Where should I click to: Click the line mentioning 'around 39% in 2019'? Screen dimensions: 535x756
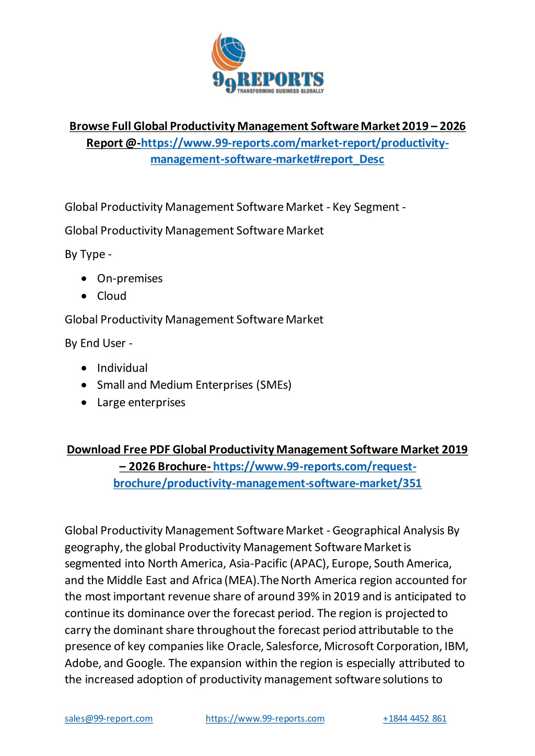(265, 597)
